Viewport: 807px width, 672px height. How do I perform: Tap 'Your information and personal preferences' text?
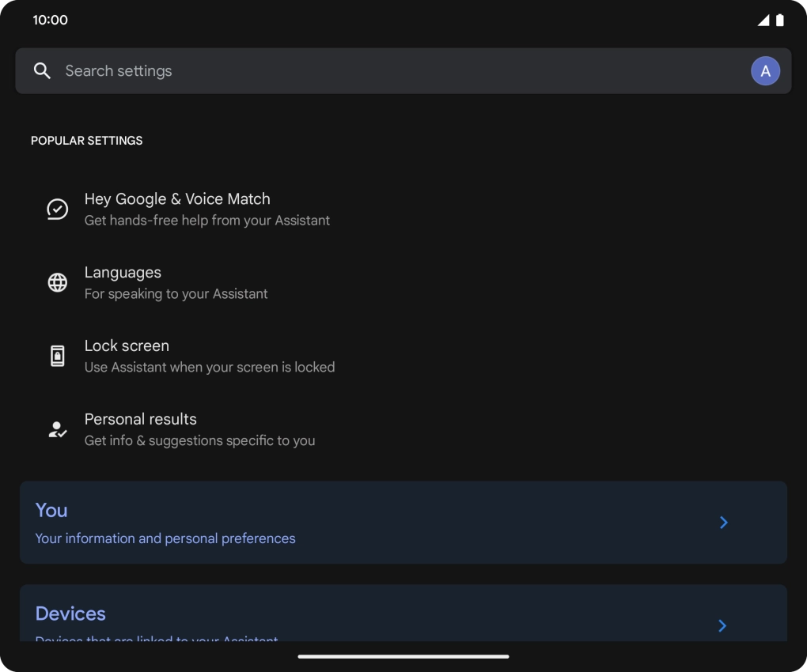pos(165,538)
